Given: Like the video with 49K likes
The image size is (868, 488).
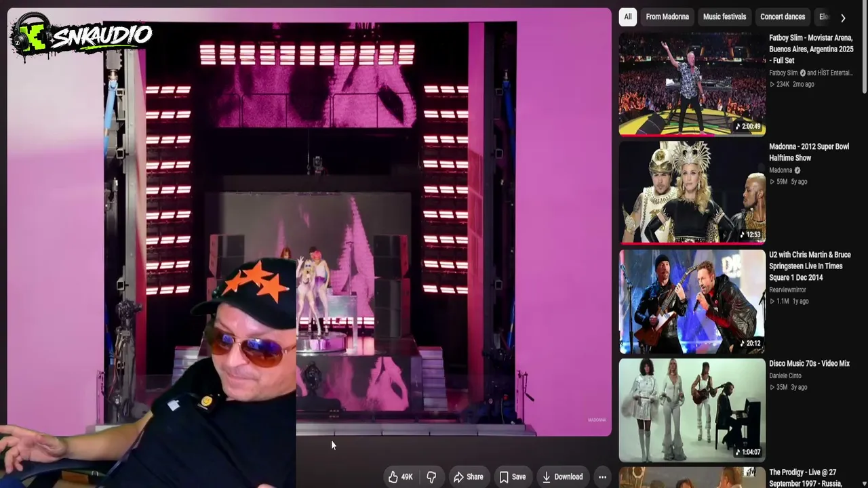Looking at the screenshot, I should click(400, 477).
